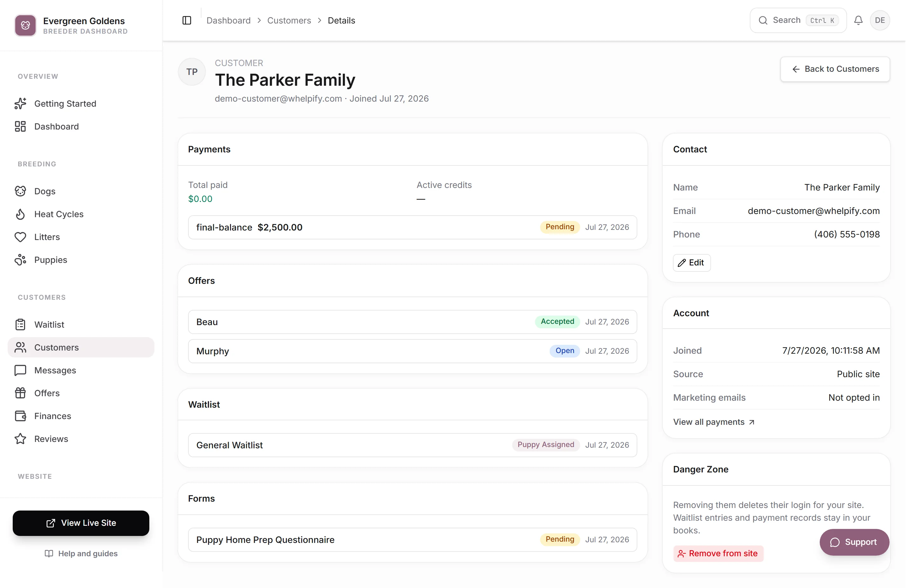Viewport: 915px width, 588px height.
Task: Go to Reviews
Action: point(81,439)
